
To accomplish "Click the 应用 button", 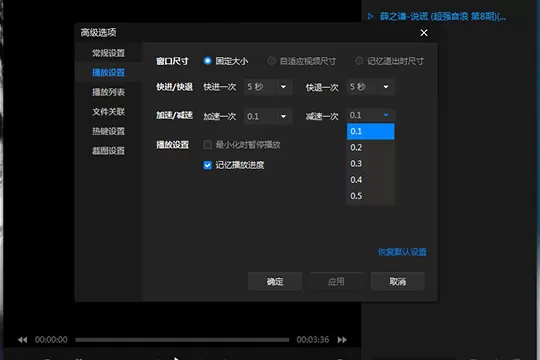I will (x=336, y=281).
